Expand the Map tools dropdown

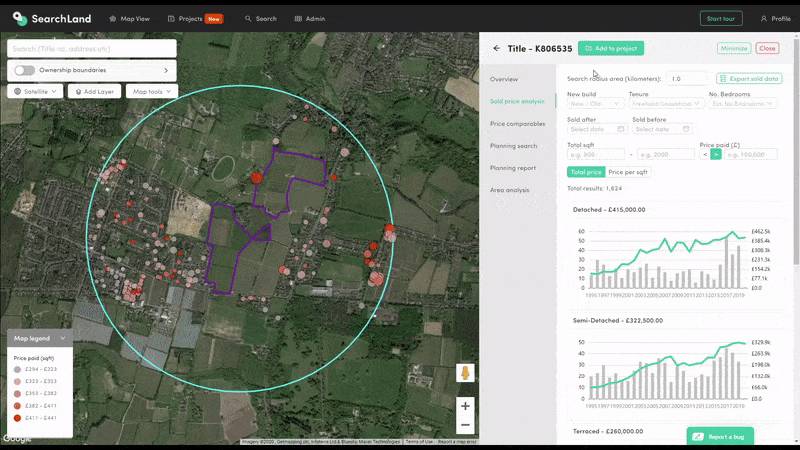coord(152,91)
